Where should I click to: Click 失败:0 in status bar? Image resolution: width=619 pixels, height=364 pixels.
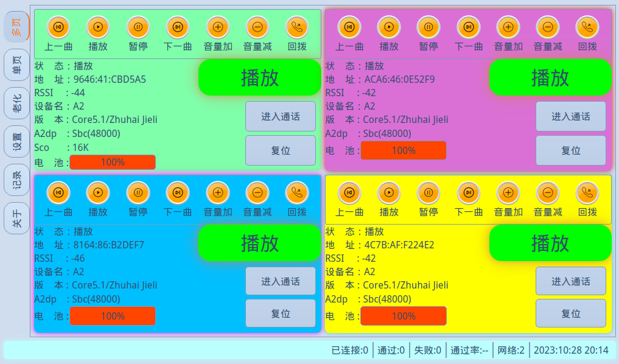pos(427,350)
